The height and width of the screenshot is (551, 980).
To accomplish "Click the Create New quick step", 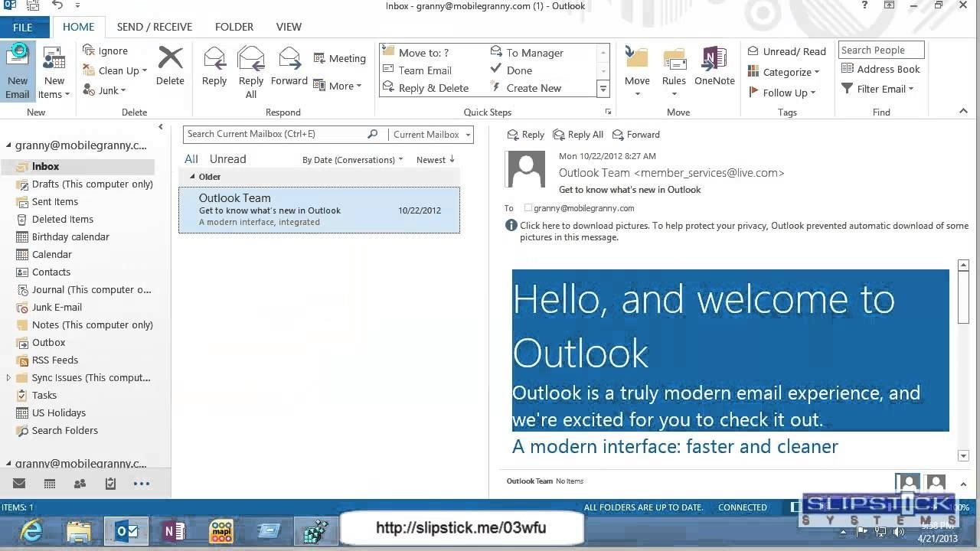I will click(x=525, y=88).
